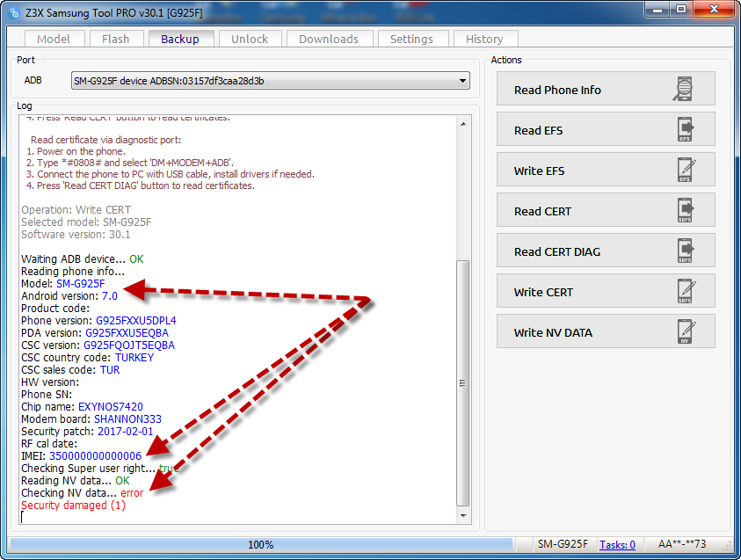
Task: Click the Phone version G925FXXU5DPL4 value
Action: pyautogui.click(x=136, y=321)
